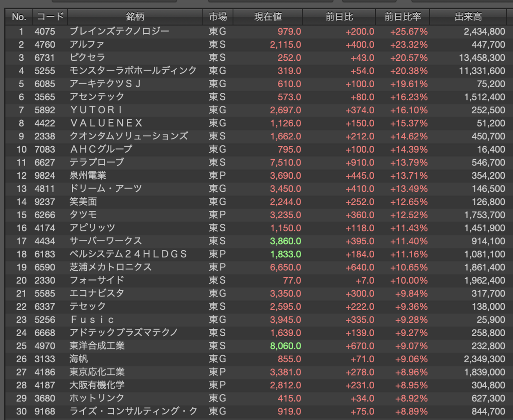Sort by the コード column header
The image size is (513, 420).
click(50, 17)
